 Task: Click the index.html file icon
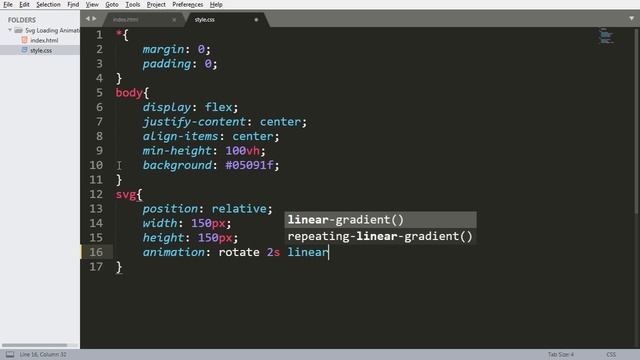coord(24,40)
